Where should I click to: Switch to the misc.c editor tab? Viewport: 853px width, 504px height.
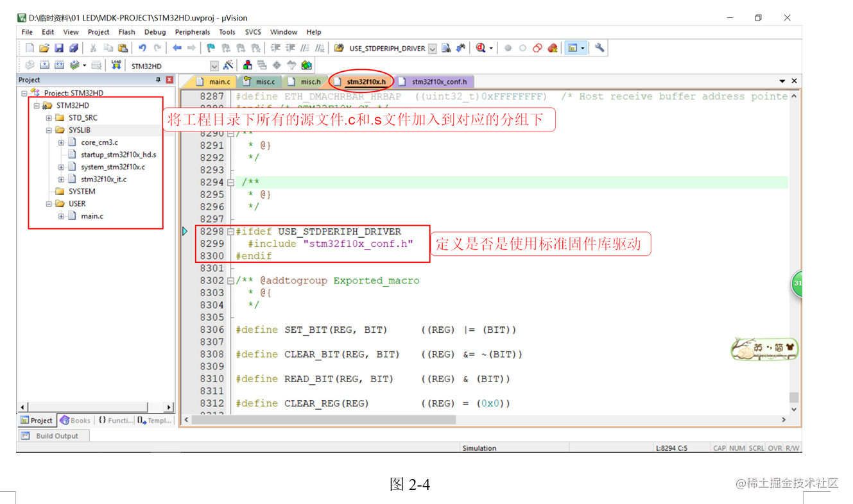point(259,81)
